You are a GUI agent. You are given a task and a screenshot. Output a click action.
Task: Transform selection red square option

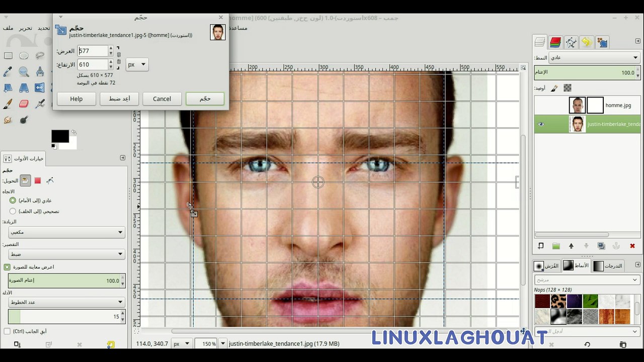[38, 180]
